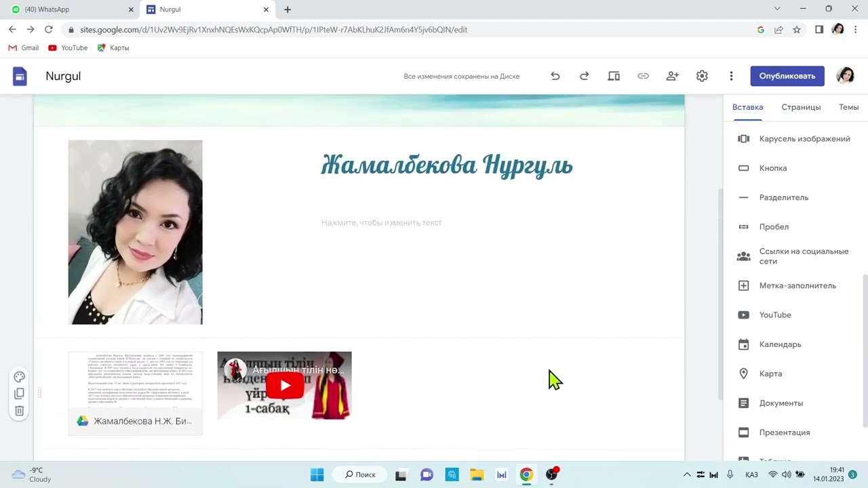
Task: Click the address bar URL
Action: coord(273,30)
